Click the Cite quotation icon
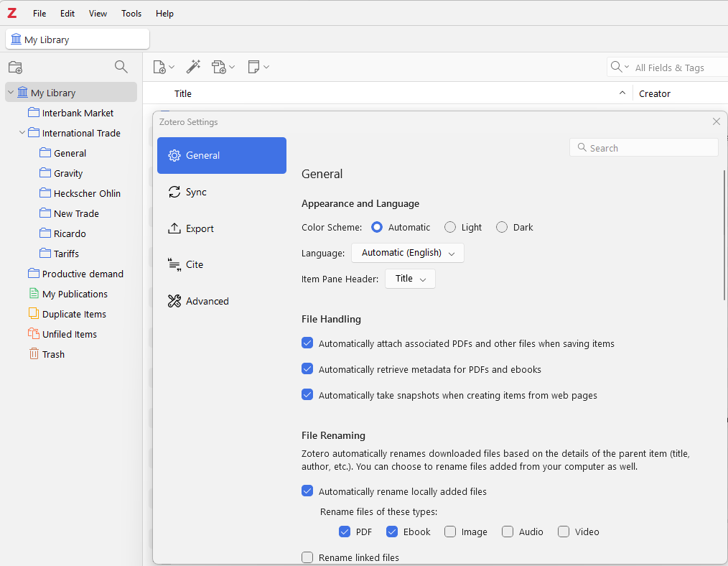Viewport: 728px width, 566px height. point(174,264)
